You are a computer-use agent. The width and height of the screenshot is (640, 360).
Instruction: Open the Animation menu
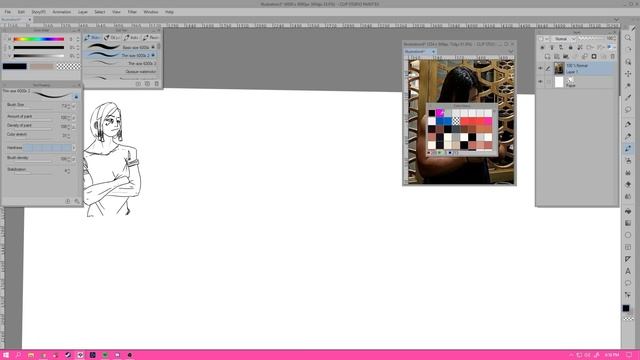click(62, 12)
